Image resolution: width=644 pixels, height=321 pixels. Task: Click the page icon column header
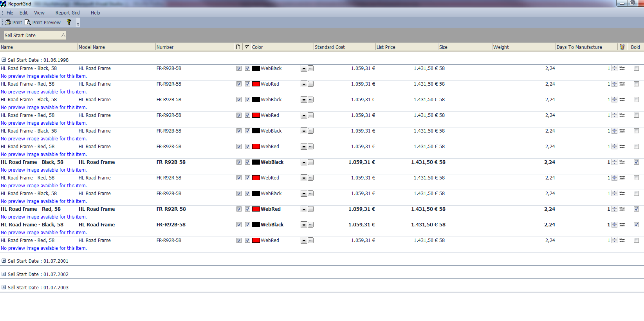click(x=238, y=47)
